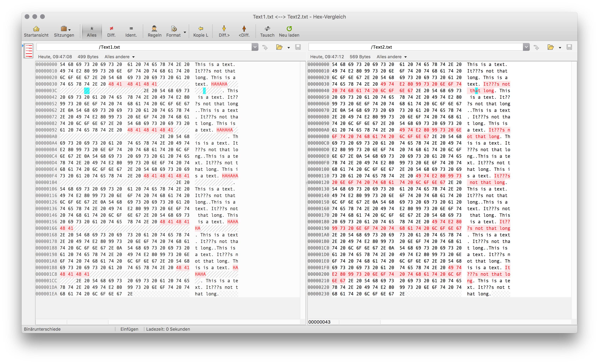Swap sides using Tausch icon

tap(267, 29)
